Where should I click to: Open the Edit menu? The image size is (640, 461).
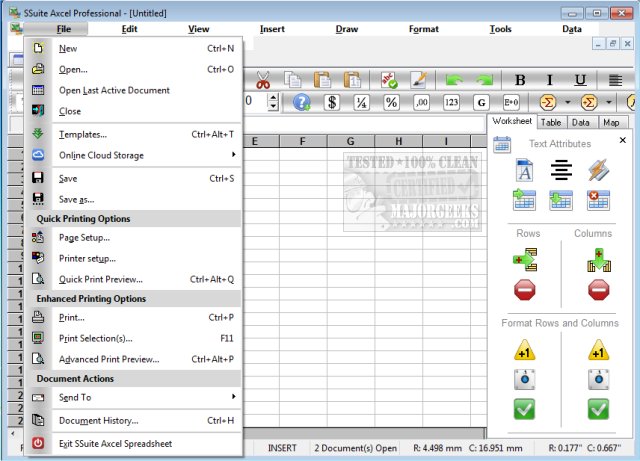129,29
